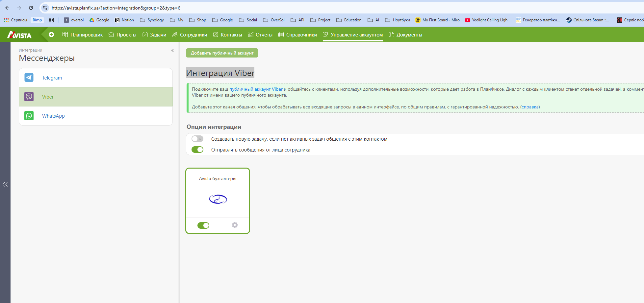Click the Опции интеграции heading
The image size is (644, 303).
pos(214,127)
